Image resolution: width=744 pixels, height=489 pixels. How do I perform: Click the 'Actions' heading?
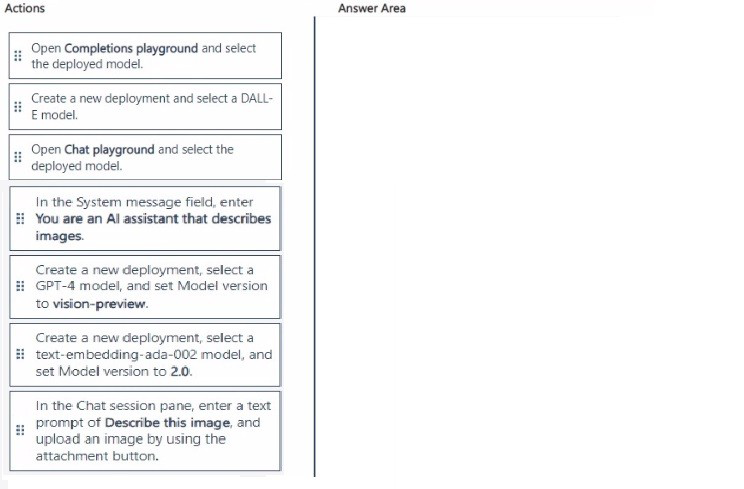[x=25, y=8]
